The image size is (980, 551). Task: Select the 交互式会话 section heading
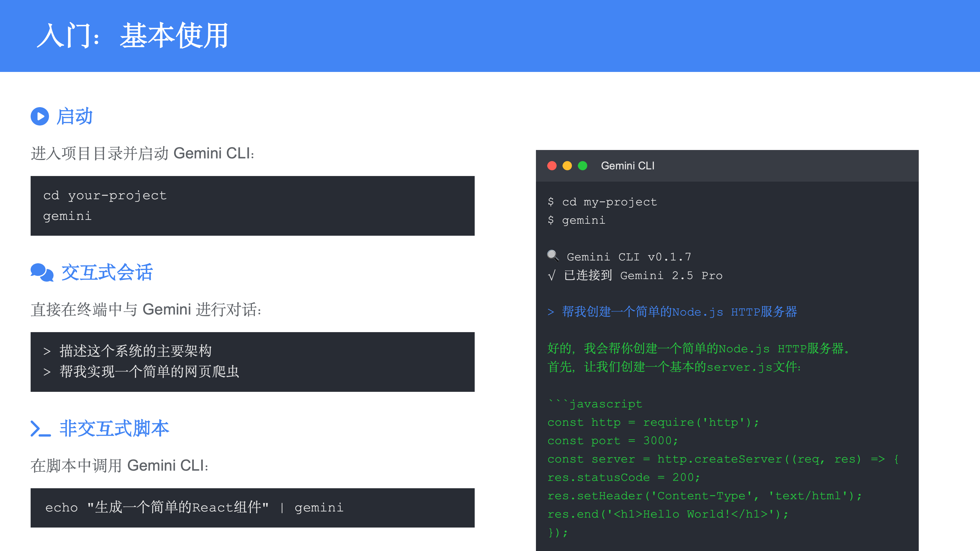click(107, 272)
